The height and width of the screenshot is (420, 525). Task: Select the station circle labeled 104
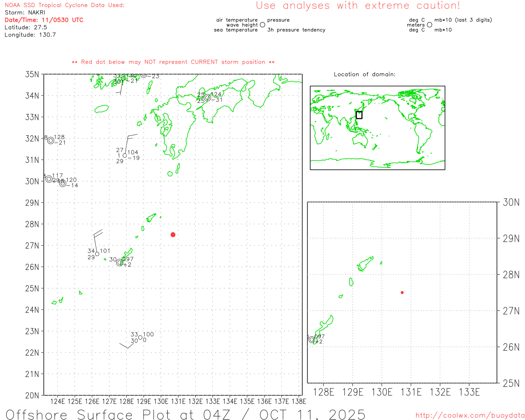(x=125, y=155)
